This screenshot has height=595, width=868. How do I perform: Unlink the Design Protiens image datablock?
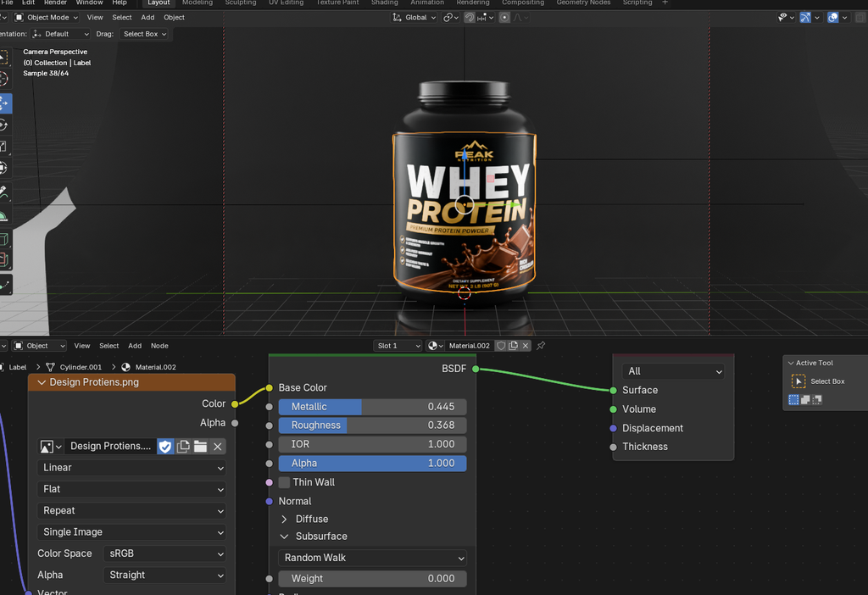(218, 447)
